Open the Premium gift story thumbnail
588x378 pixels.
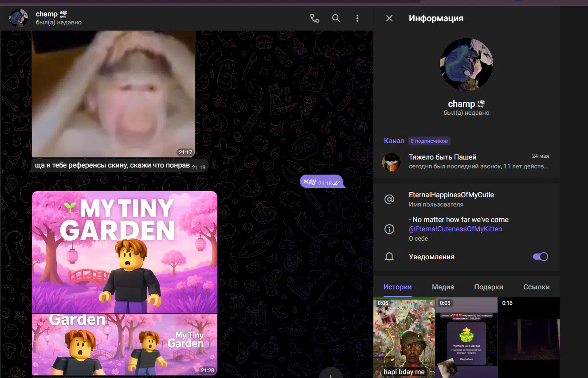466,338
